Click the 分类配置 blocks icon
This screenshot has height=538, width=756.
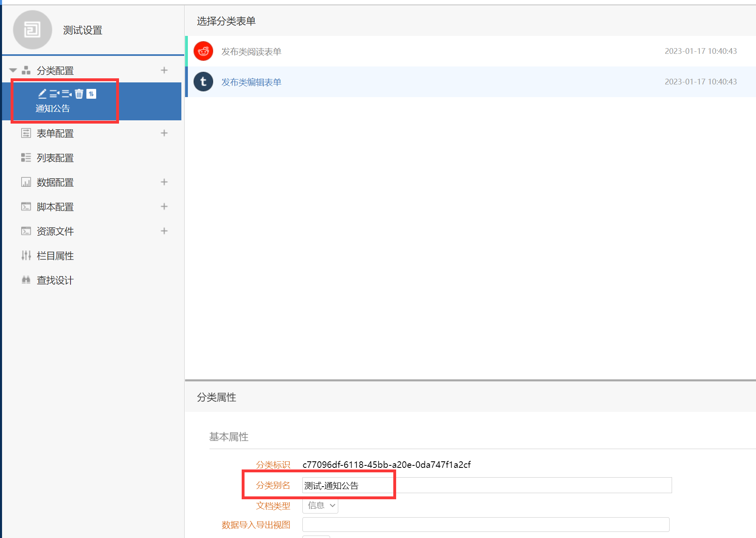pyautogui.click(x=26, y=70)
